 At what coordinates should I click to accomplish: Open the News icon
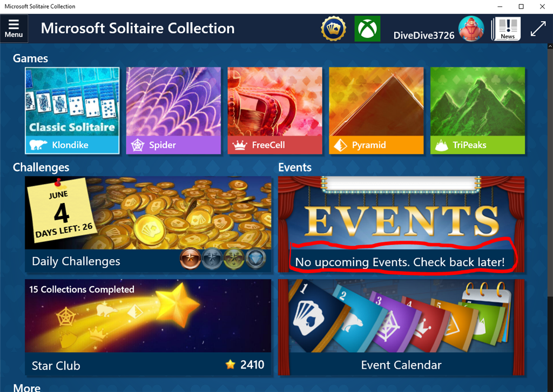(x=505, y=29)
